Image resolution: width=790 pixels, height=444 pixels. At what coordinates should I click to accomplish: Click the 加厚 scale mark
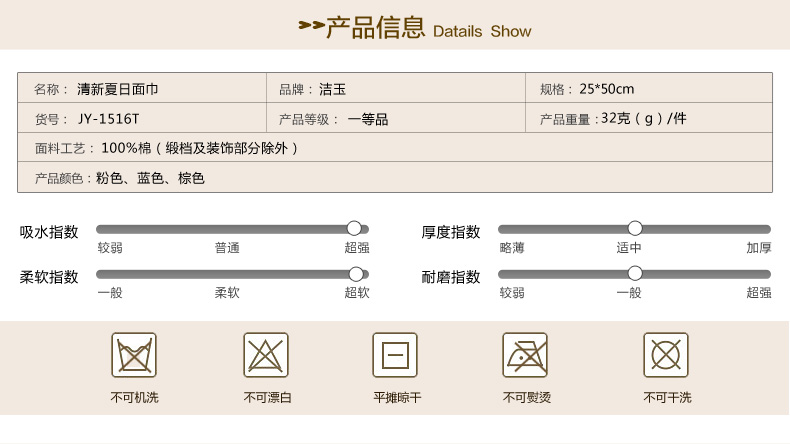tap(759, 248)
